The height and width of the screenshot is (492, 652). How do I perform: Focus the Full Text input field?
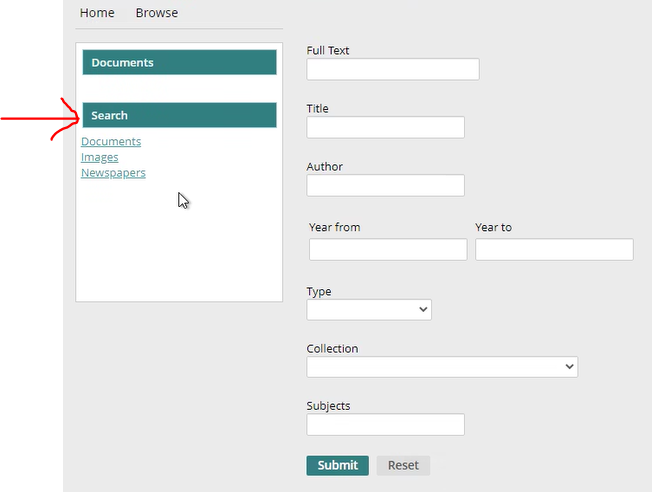(393, 69)
